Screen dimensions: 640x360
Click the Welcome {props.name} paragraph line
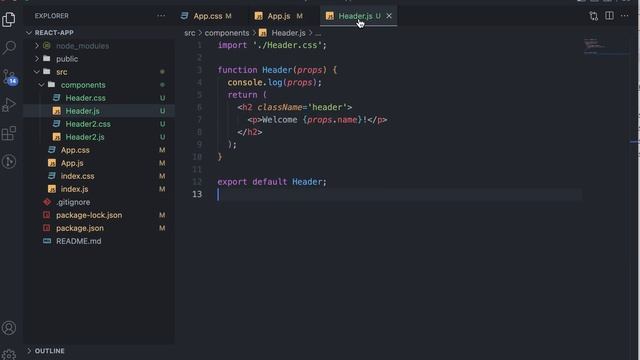pyautogui.click(x=317, y=120)
